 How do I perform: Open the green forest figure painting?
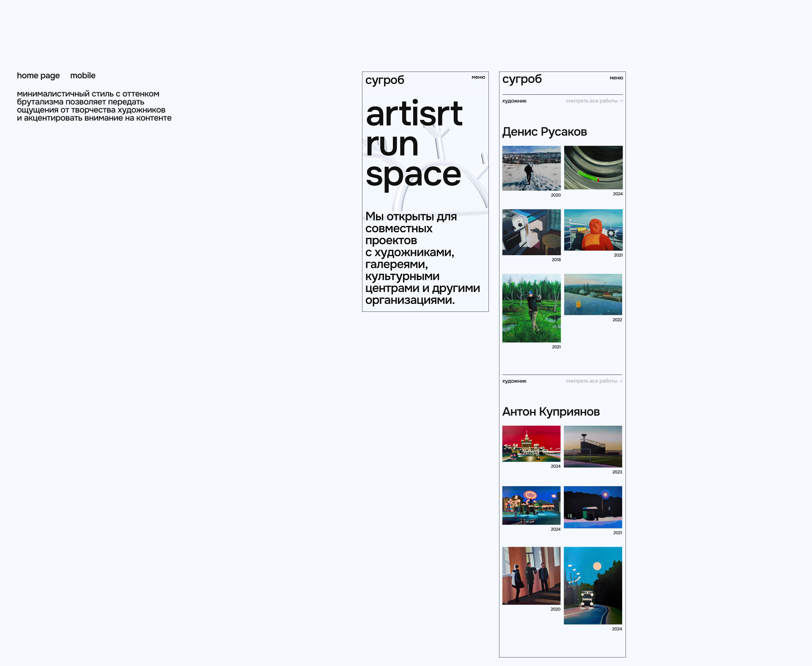531,308
